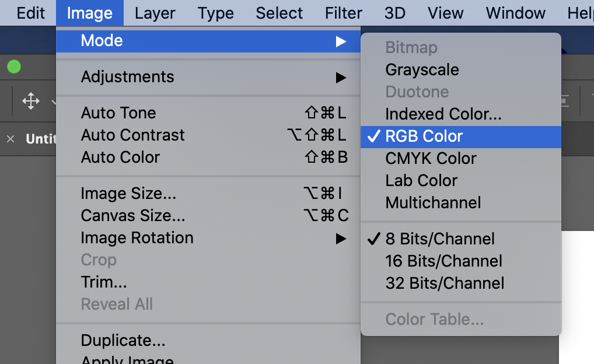Close the Untitled document tab
The width and height of the screenshot is (594, 364).
[11, 139]
